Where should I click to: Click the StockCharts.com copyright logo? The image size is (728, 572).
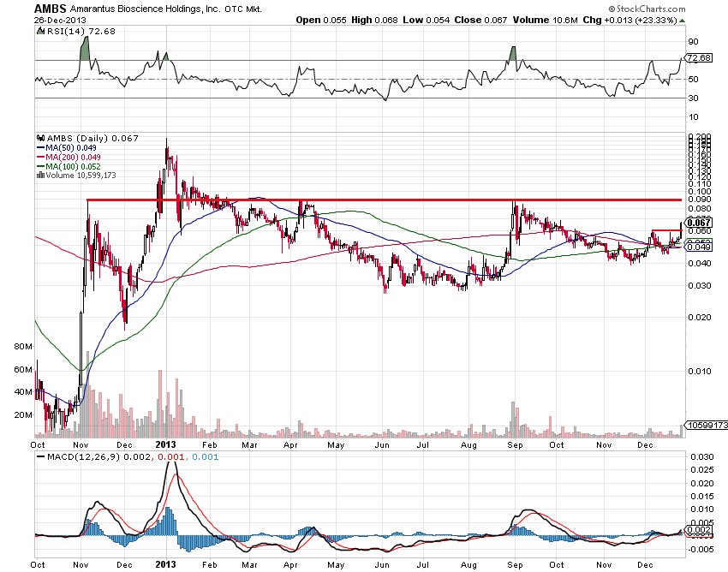pos(647,9)
